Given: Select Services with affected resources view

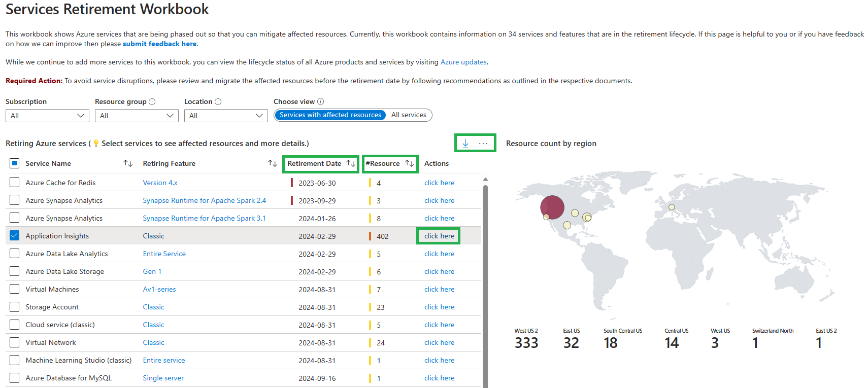Looking at the screenshot, I should point(330,115).
